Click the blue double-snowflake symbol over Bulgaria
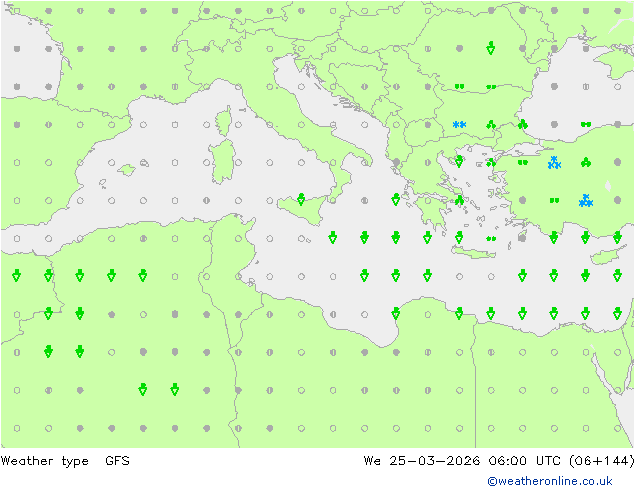Viewport: 634px width, 490px height. [x=459, y=125]
